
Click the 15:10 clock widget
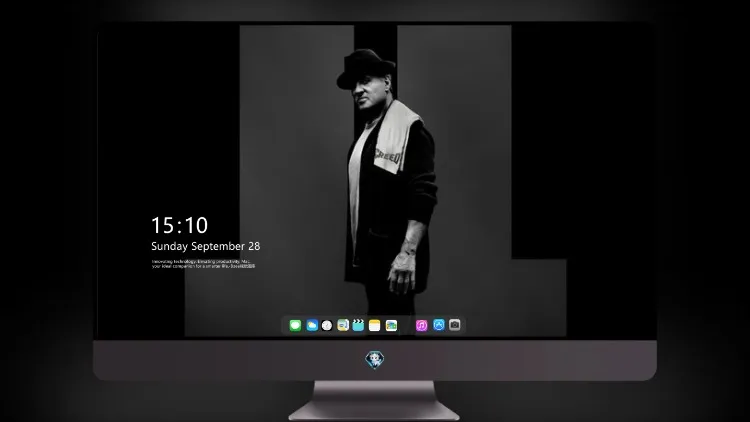(180, 225)
